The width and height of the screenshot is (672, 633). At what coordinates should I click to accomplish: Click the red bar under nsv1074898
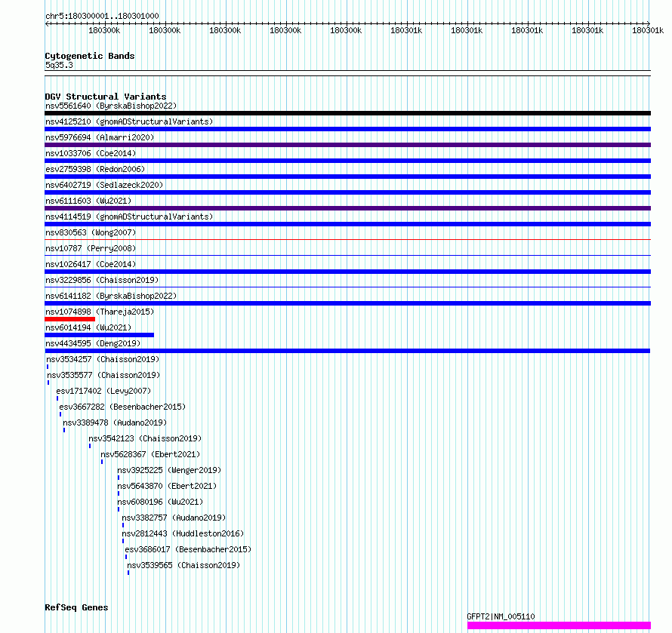(x=70, y=319)
